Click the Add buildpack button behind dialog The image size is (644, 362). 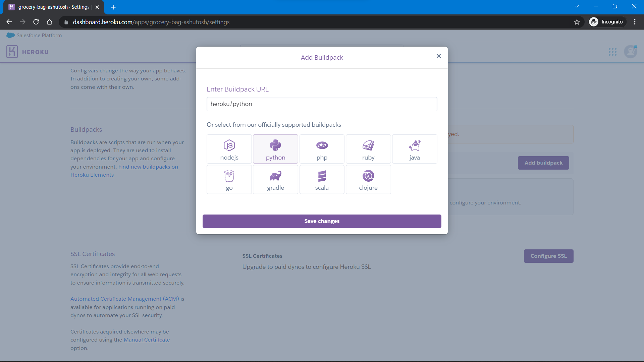click(x=543, y=163)
